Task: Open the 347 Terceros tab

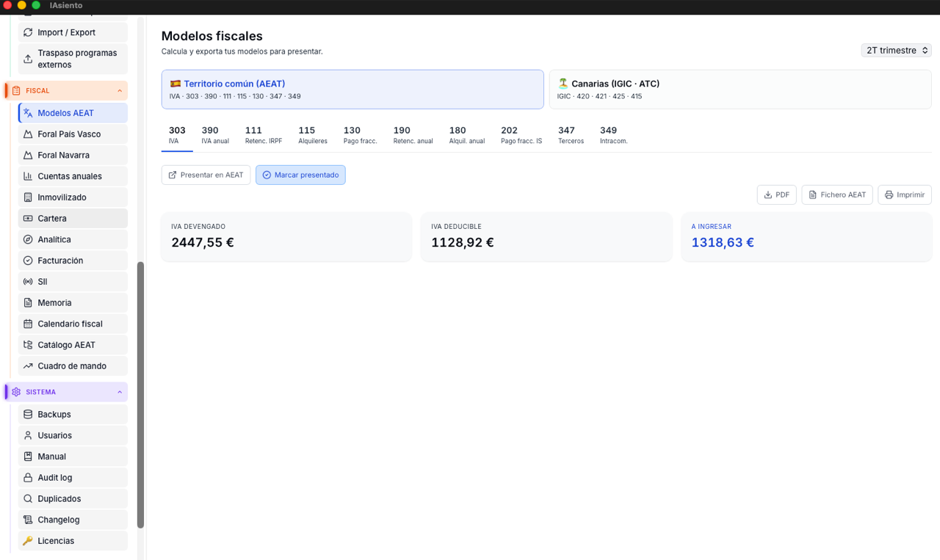Action: 571,135
